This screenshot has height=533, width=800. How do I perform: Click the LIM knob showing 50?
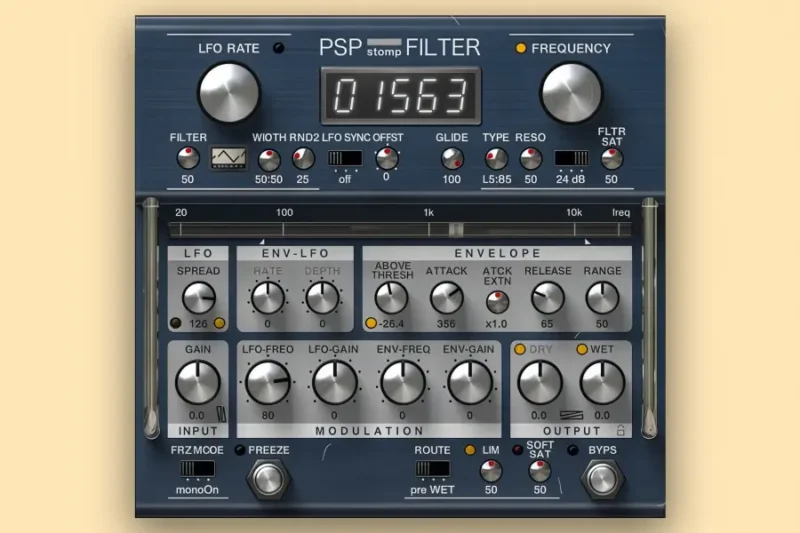click(491, 471)
